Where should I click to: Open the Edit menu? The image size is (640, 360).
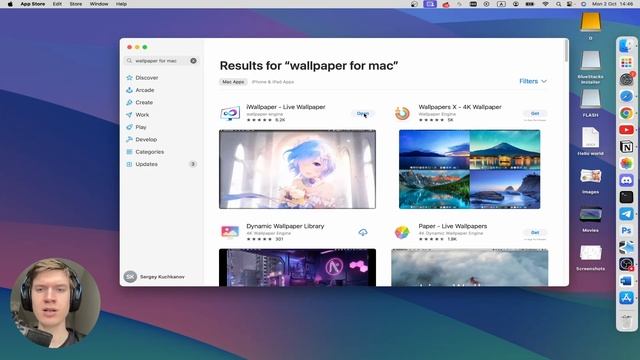click(57, 4)
